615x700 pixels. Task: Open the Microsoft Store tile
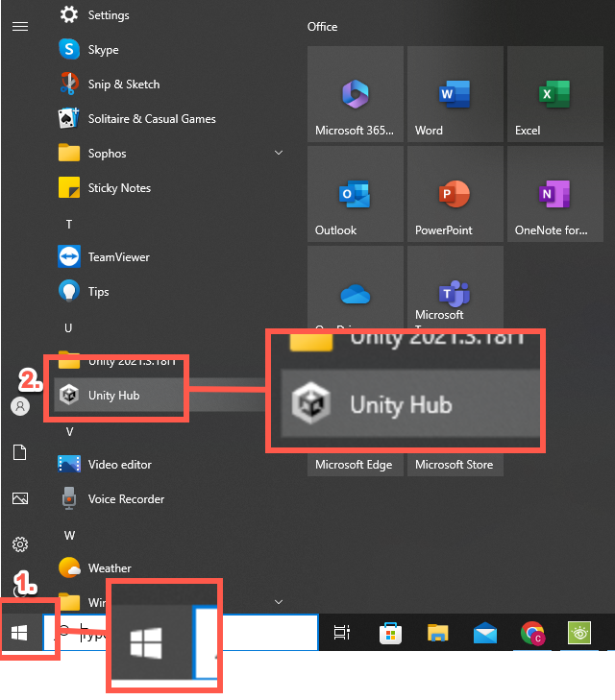[455, 465]
